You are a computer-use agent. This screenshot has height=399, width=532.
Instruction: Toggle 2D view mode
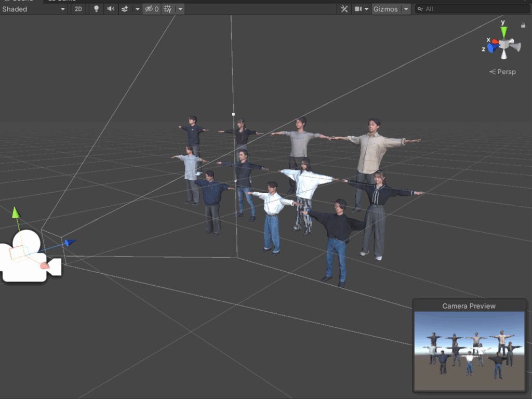pos(78,9)
